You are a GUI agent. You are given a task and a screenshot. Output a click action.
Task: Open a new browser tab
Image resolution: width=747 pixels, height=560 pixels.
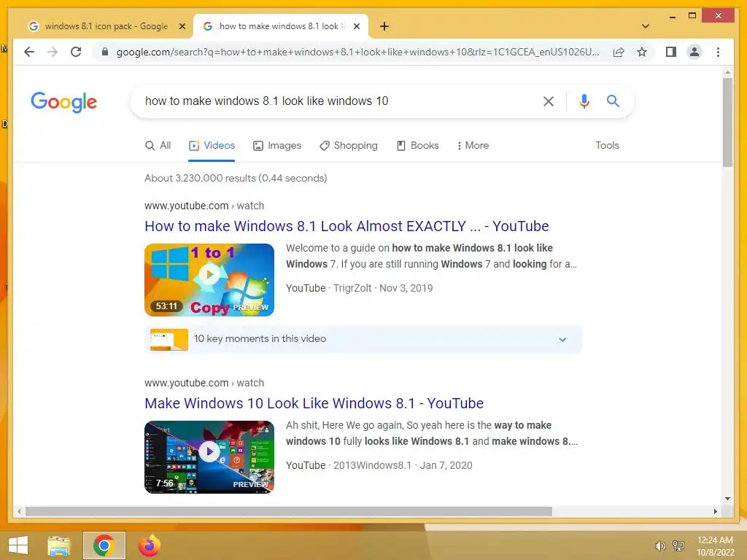[x=384, y=26]
